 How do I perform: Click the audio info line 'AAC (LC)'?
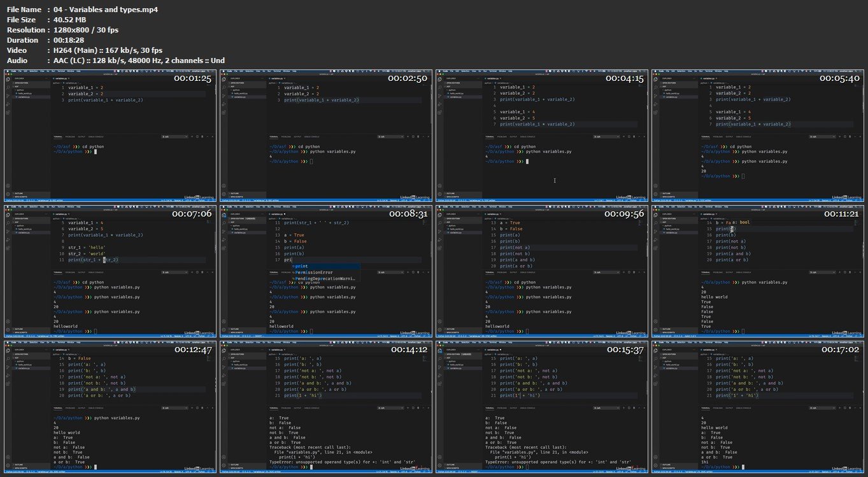click(70, 61)
